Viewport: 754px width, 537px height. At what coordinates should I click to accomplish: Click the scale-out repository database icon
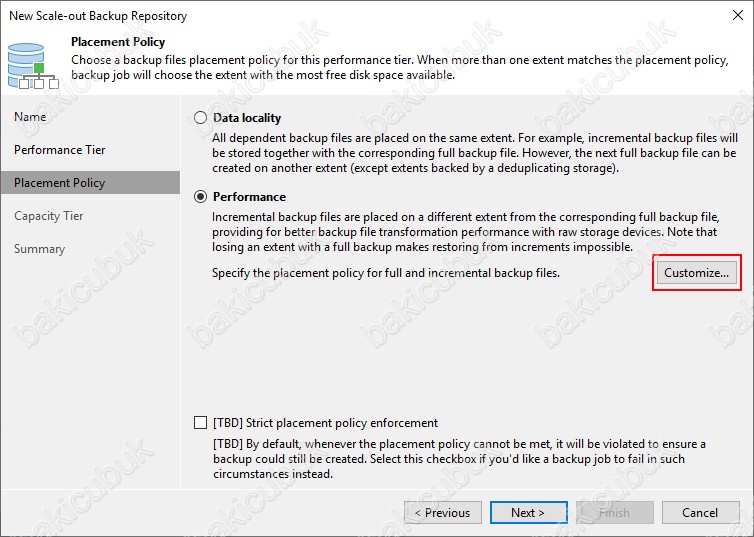(33, 66)
